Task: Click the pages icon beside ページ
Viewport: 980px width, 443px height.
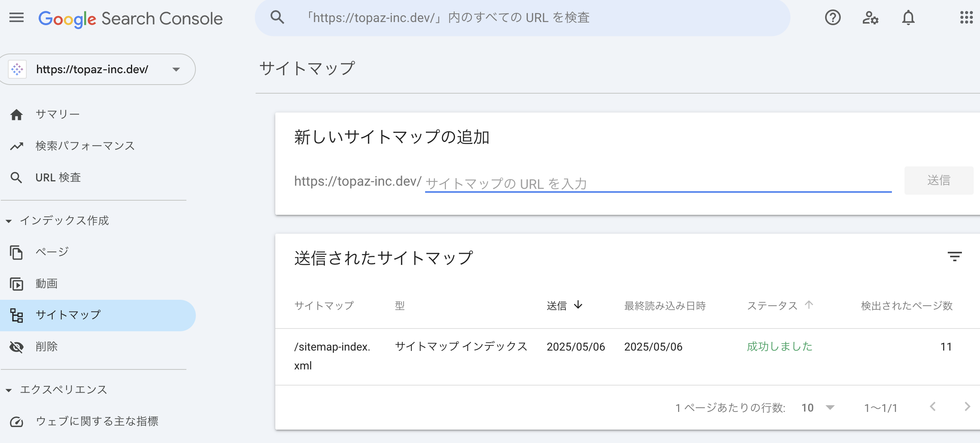Action: click(16, 252)
